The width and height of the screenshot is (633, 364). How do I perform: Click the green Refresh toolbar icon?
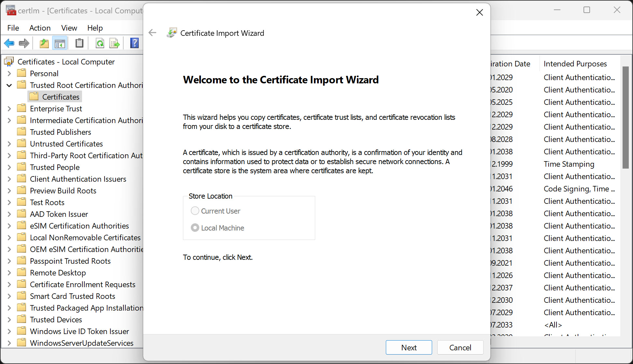100,43
